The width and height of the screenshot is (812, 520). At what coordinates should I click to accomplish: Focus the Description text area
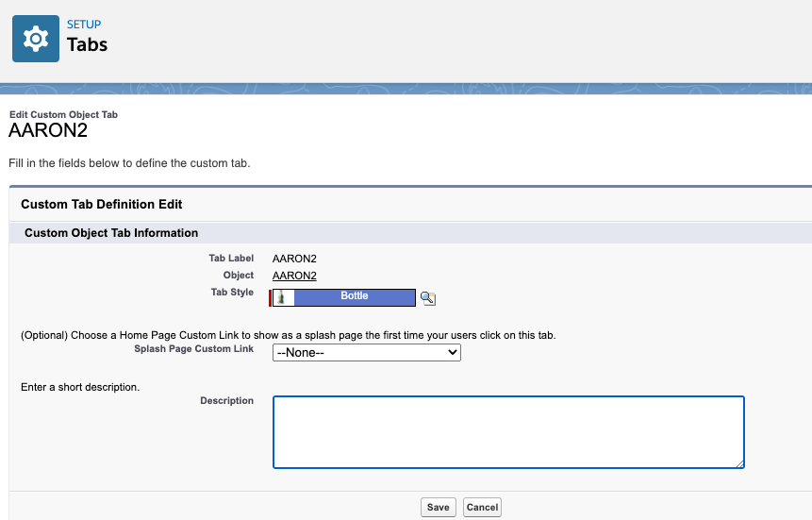508,431
